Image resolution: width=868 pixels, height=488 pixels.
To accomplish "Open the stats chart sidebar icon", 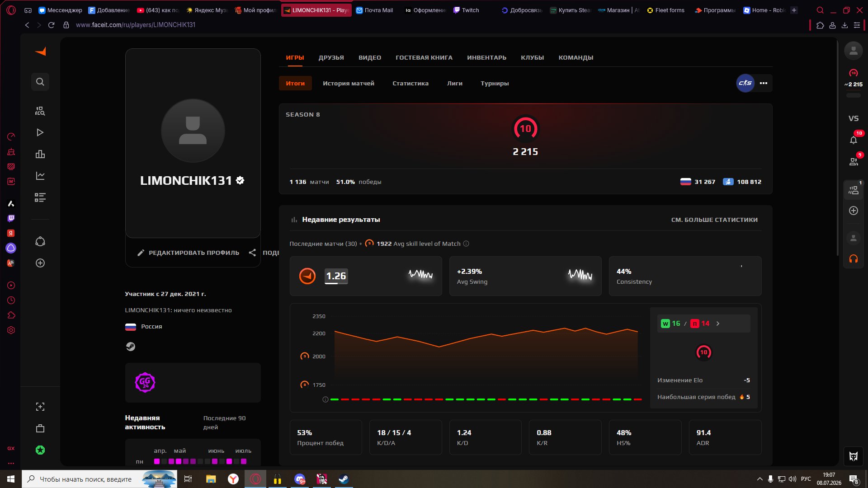I will (40, 176).
